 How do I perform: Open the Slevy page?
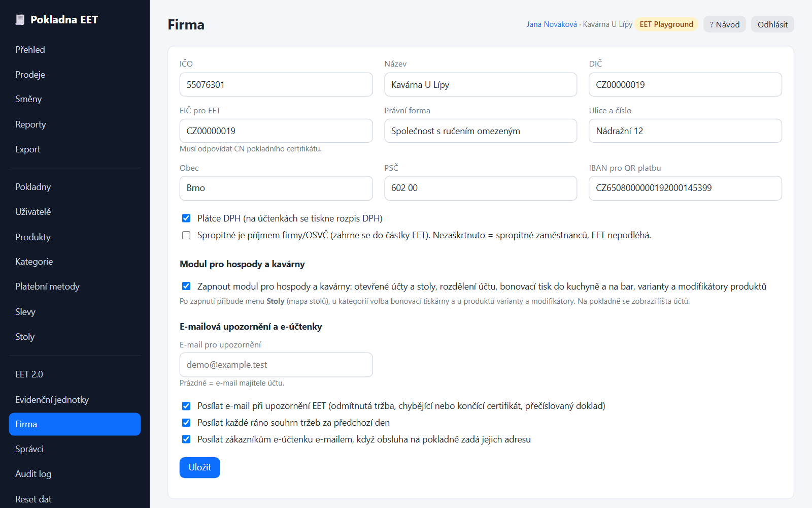tap(75, 312)
